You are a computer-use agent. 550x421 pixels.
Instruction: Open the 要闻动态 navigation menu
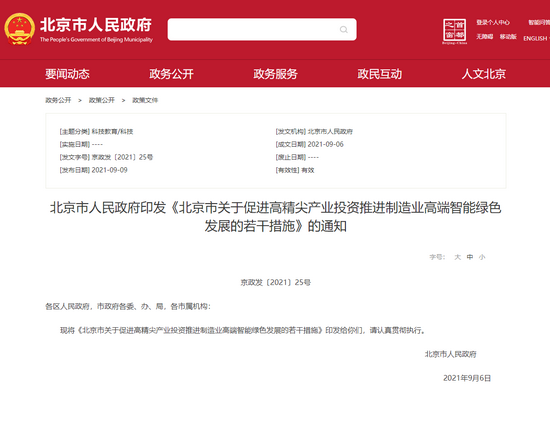click(x=67, y=74)
